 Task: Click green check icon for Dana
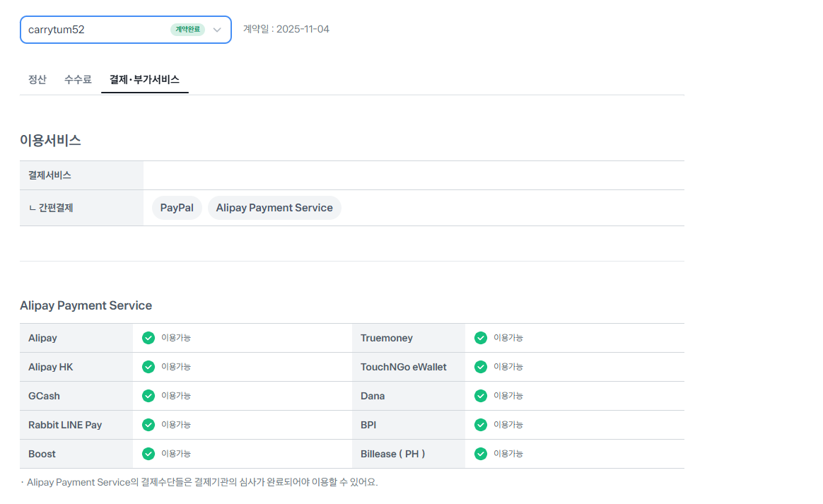(481, 395)
